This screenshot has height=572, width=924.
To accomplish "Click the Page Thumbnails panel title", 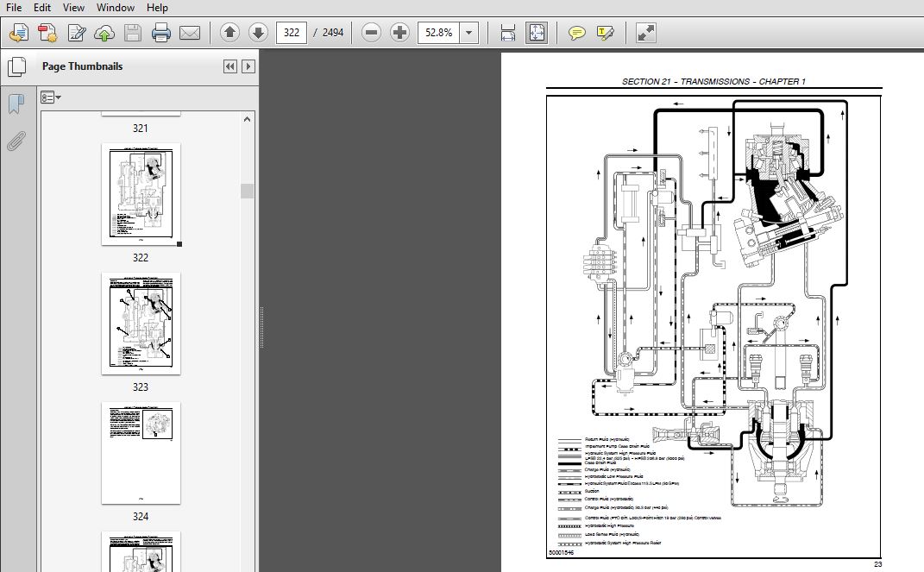I will pyautogui.click(x=83, y=66).
